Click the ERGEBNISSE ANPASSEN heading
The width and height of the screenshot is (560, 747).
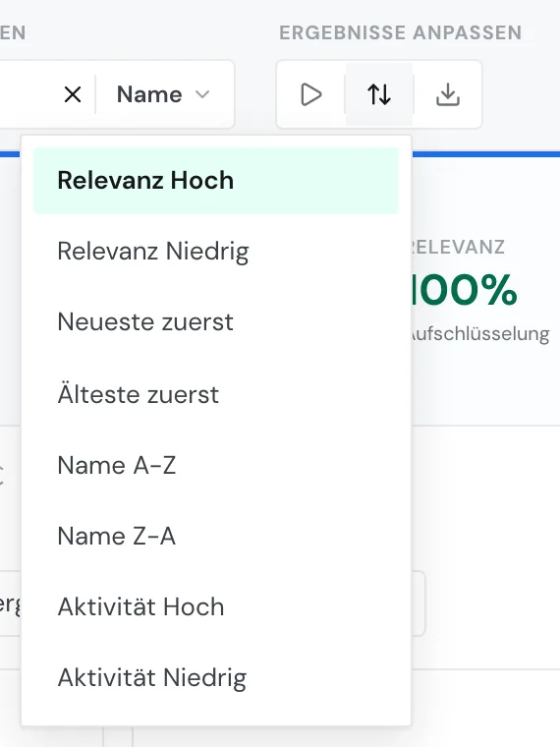click(x=401, y=32)
